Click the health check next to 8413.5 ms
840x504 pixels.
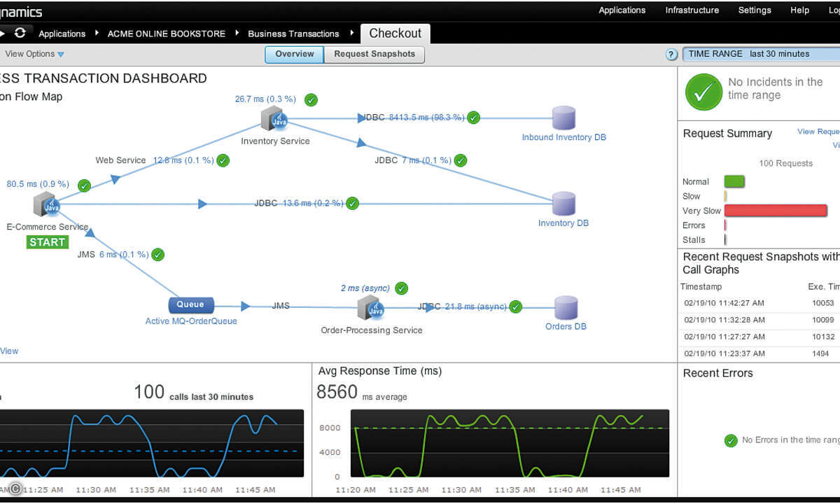pos(474,118)
